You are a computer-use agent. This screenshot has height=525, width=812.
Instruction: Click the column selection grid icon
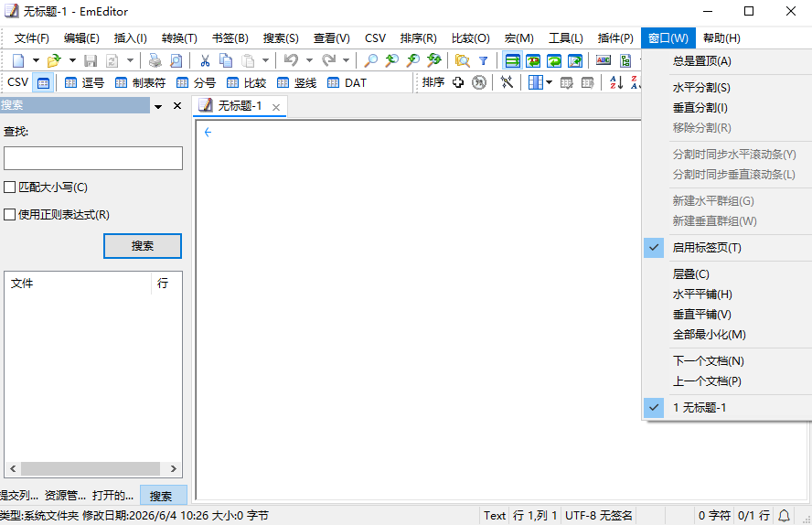[x=536, y=82]
